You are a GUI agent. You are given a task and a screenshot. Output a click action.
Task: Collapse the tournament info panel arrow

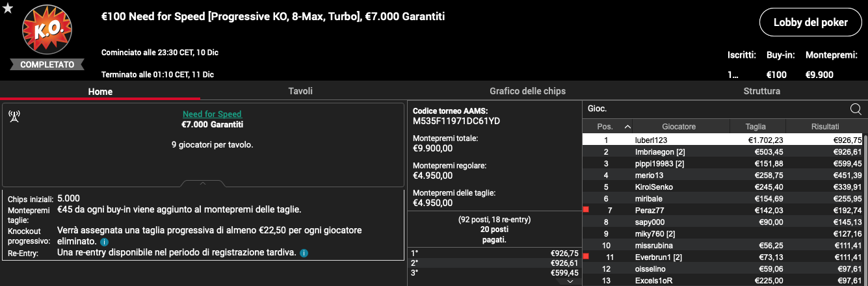[x=203, y=183]
